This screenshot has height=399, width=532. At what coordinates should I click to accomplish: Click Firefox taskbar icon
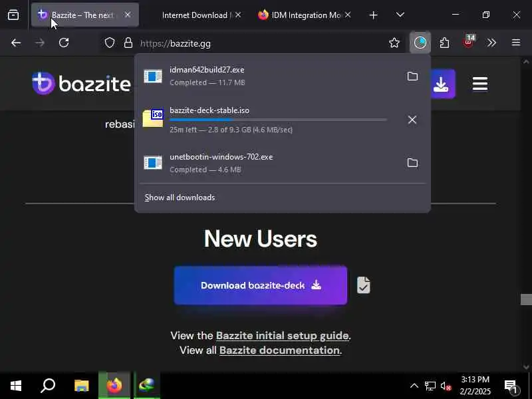point(114,386)
